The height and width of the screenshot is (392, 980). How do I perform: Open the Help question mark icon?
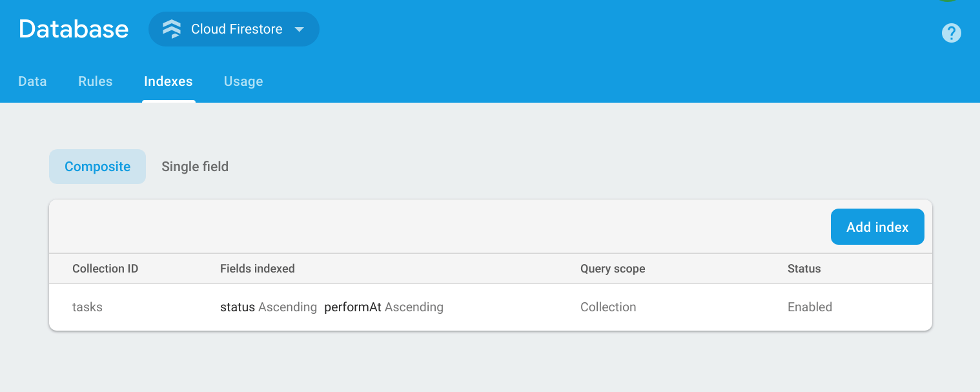[x=951, y=33]
